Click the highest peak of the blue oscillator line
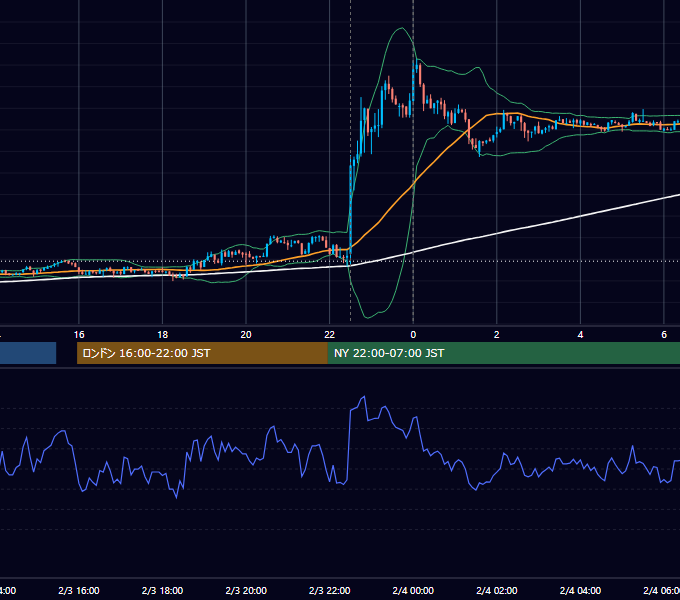 pos(364,397)
